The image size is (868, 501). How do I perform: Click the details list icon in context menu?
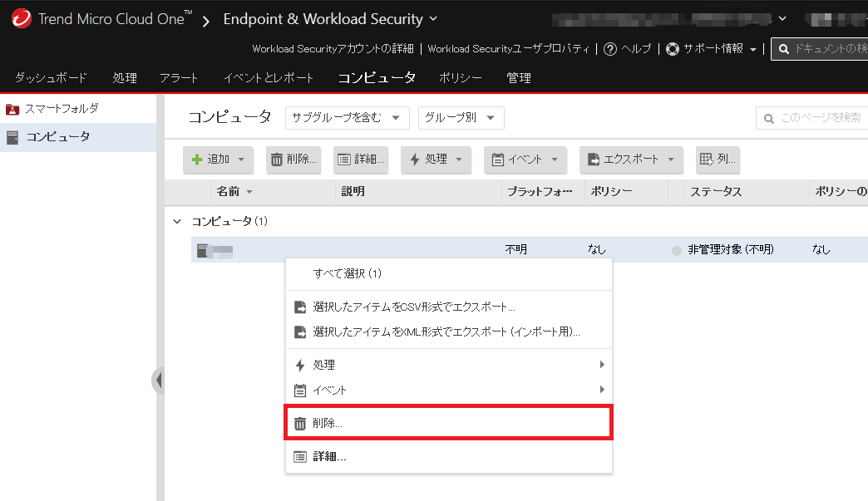pyautogui.click(x=300, y=457)
